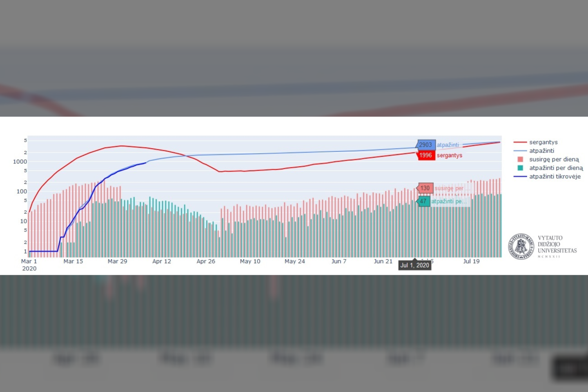Click the 'Jul 19' x-axis date label
This screenshot has width=588, height=392.
(x=471, y=261)
